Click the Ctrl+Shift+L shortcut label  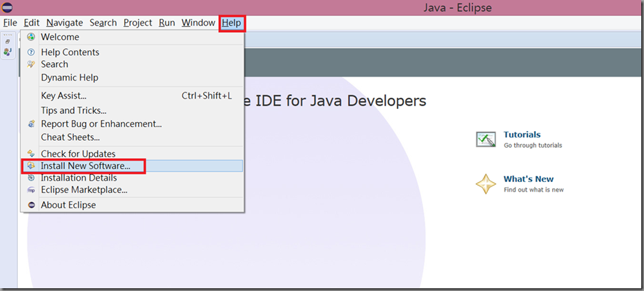206,96
